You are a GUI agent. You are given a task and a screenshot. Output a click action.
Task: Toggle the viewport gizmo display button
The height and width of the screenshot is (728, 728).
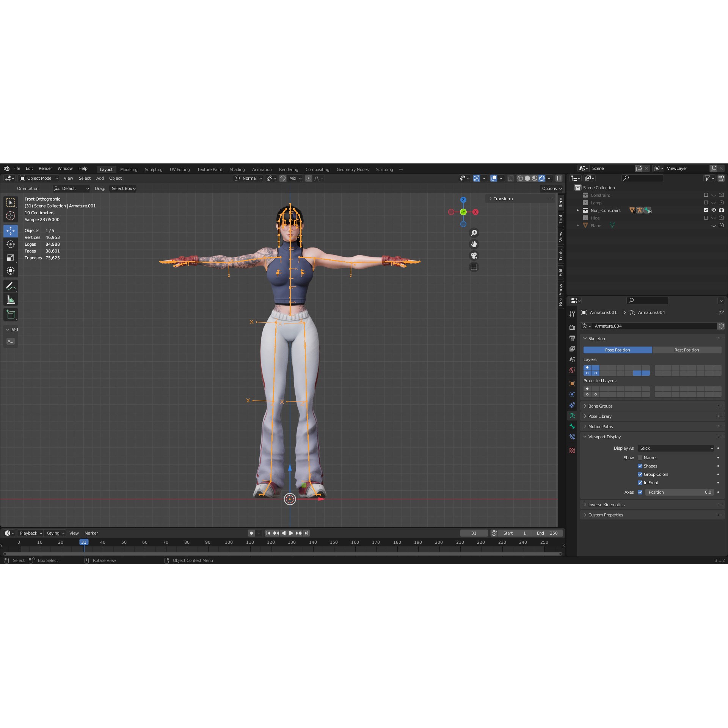(477, 178)
